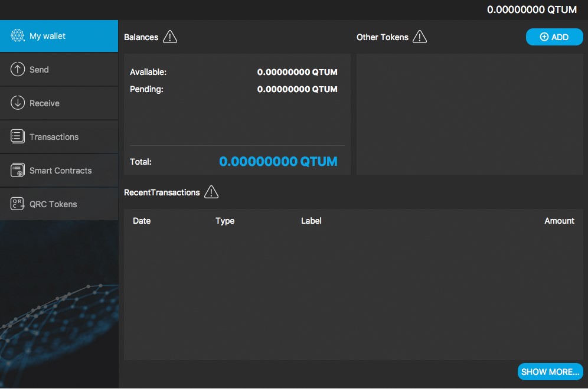Switch to the Transactions view

(59, 137)
